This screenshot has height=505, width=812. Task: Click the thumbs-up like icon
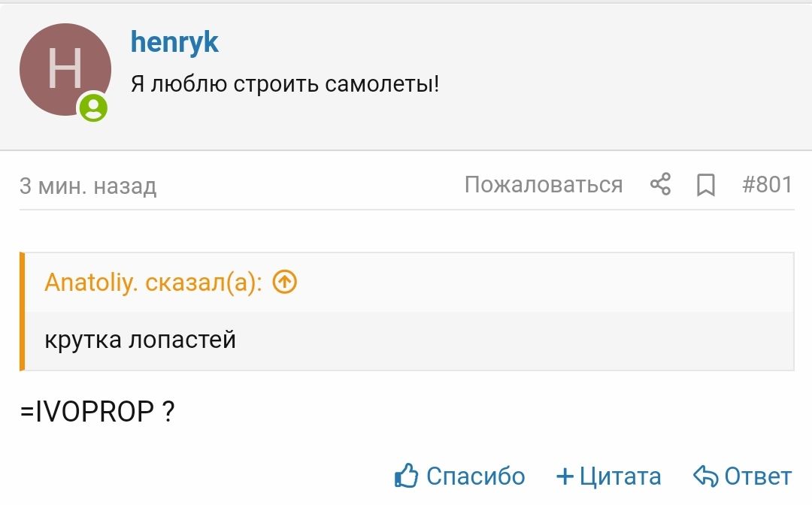pyautogui.click(x=406, y=476)
